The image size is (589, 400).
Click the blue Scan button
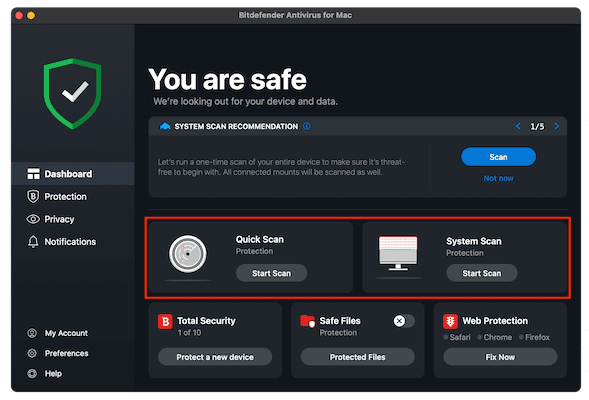coord(498,157)
